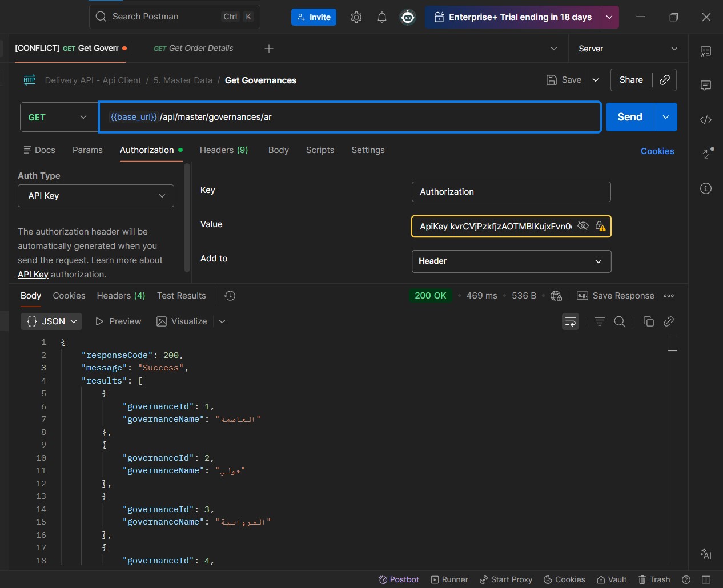
Task: Click the Send button
Action: (x=630, y=117)
